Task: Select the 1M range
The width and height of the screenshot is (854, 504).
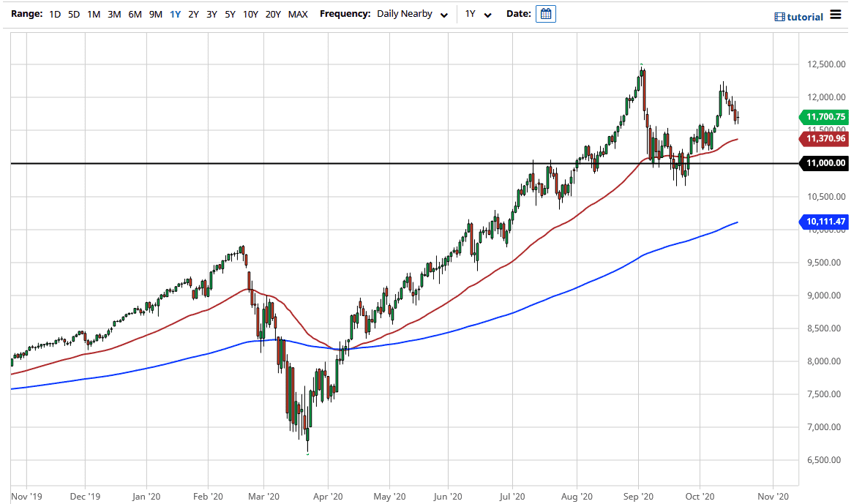Action: point(93,13)
